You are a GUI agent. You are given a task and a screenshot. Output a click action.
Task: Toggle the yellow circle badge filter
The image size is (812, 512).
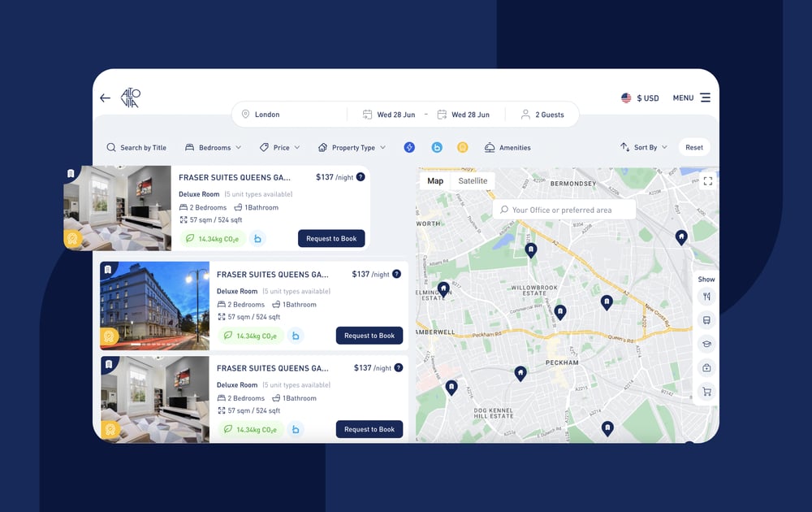point(463,147)
